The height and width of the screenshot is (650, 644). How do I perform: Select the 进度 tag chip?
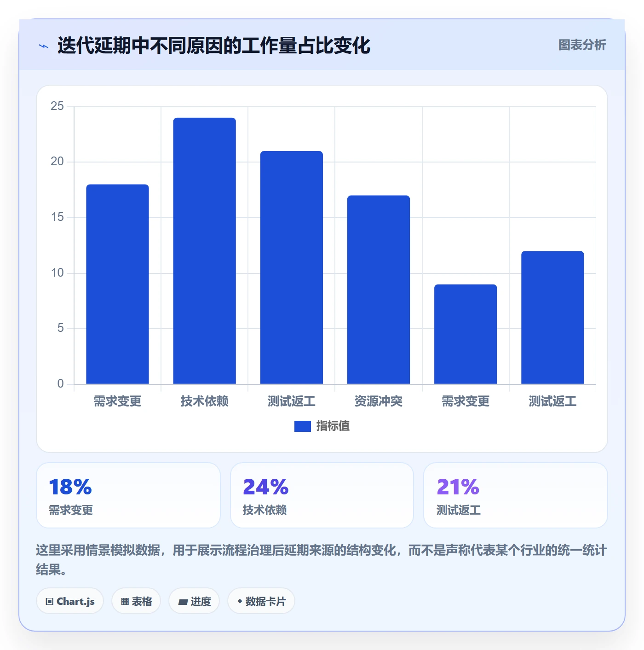194,601
